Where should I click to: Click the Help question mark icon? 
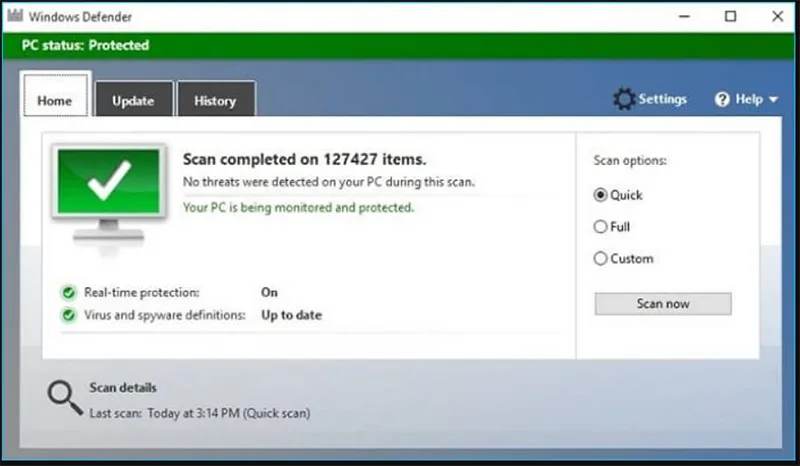[x=722, y=99]
